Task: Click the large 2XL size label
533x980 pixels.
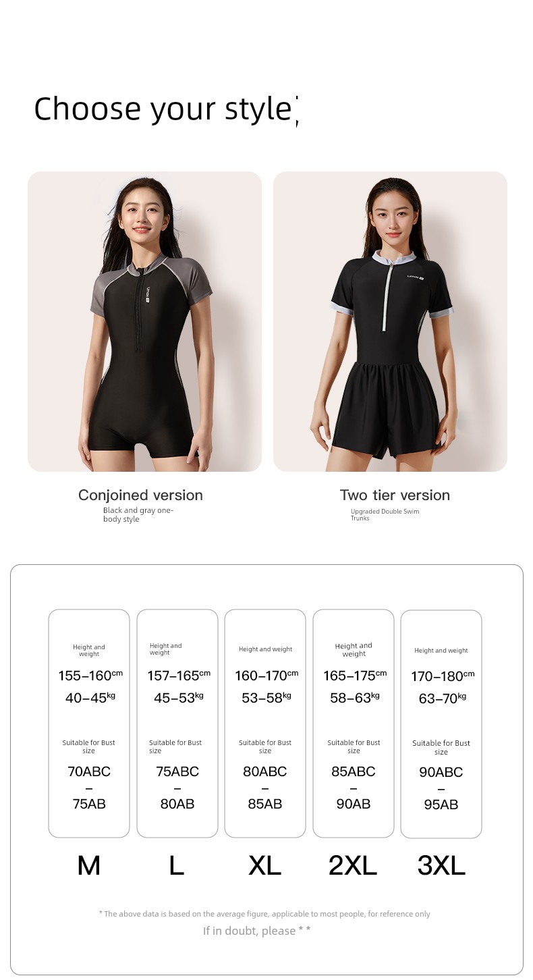Action: (353, 865)
